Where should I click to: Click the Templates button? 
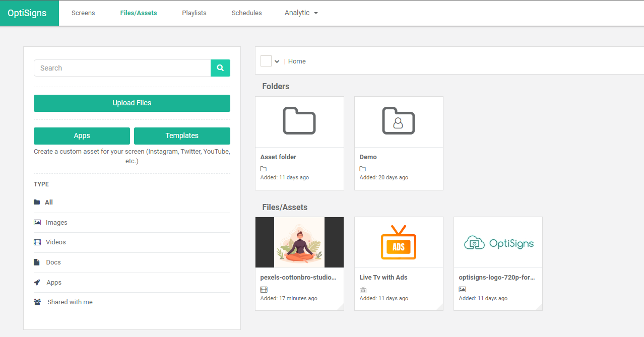[x=182, y=136]
